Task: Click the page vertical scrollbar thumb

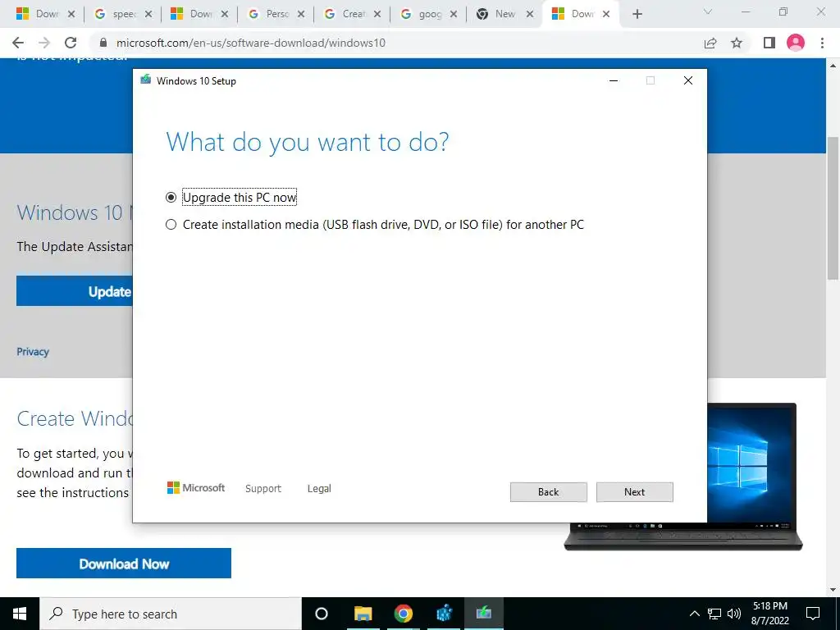Action: pos(833,208)
